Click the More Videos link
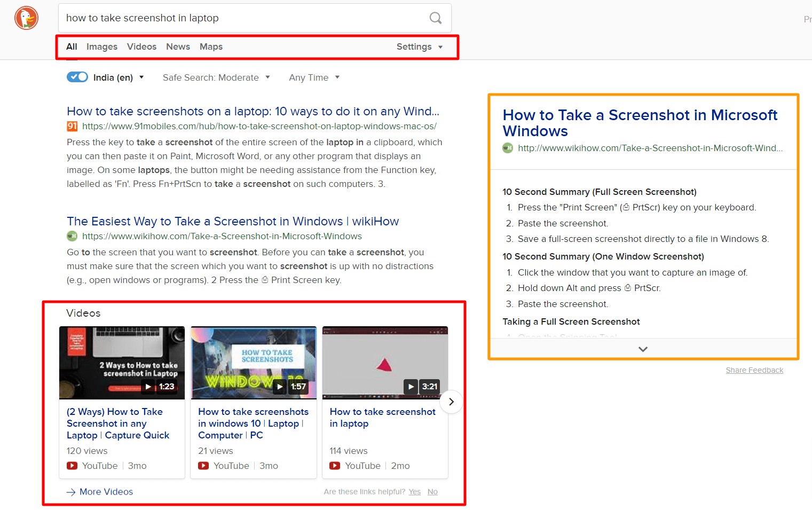 [106, 492]
